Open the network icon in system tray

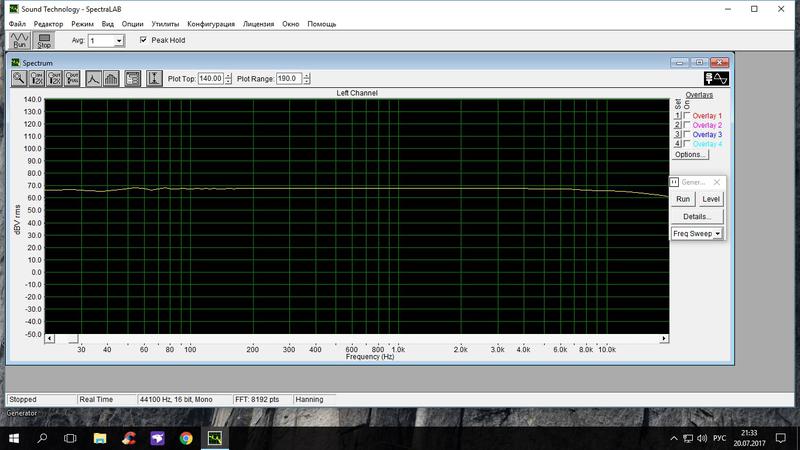pos(688,438)
